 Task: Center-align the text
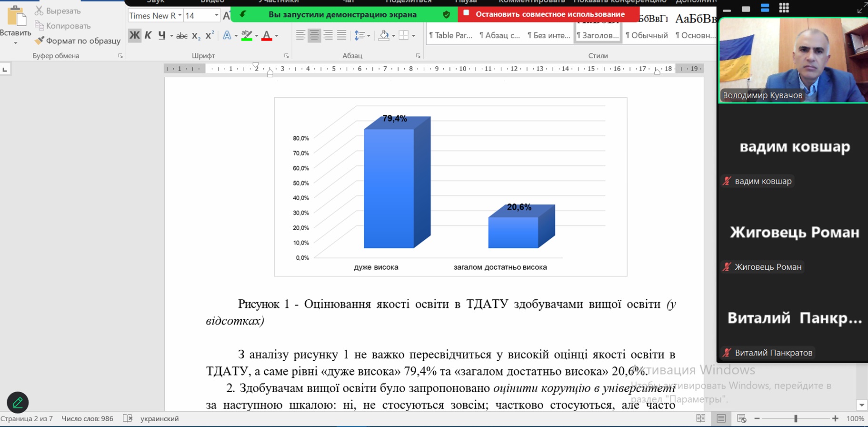pos(314,35)
